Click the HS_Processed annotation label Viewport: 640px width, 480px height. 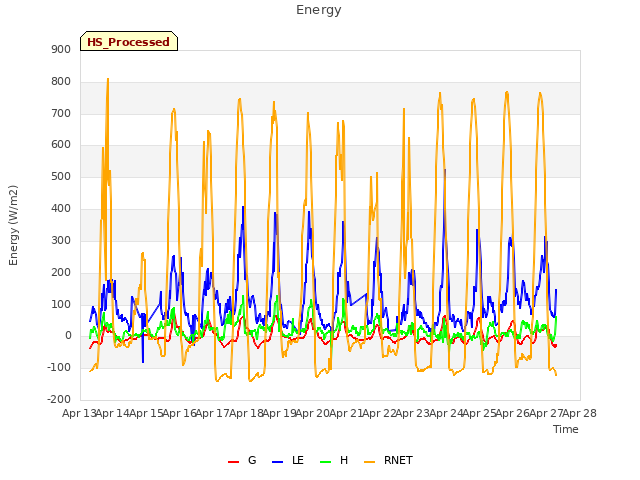[x=129, y=42]
